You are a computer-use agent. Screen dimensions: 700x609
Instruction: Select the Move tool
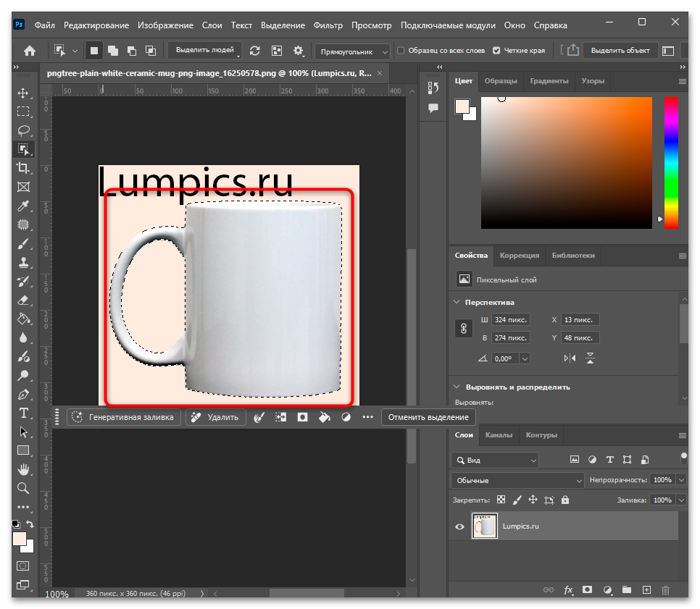(x=23, y=93)
